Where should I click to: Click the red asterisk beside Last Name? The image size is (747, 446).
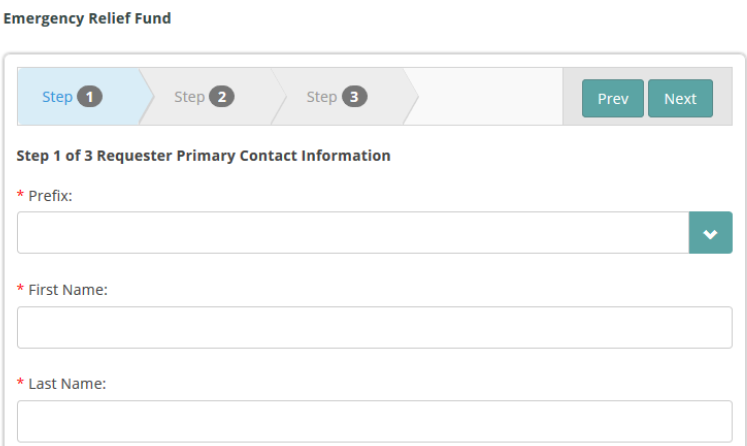(21, 384)
